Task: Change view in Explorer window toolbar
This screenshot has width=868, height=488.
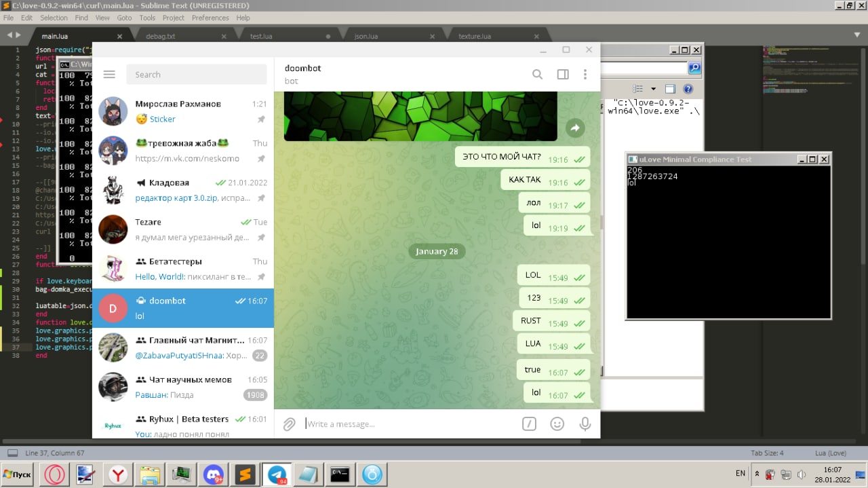Action: tap(637, 89)
